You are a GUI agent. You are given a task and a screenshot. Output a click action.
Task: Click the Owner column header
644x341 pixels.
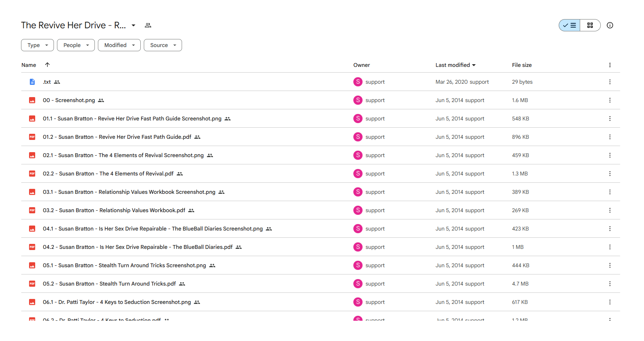point(361,65)
